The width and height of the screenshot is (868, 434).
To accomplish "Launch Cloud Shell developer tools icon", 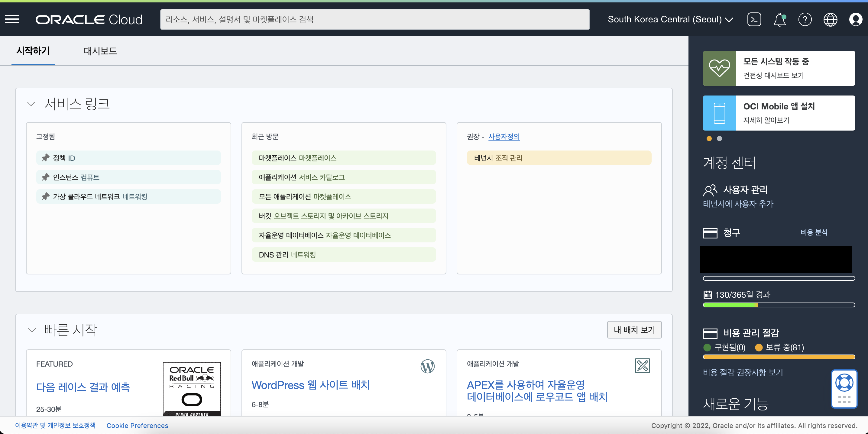I will click(754, 20).
